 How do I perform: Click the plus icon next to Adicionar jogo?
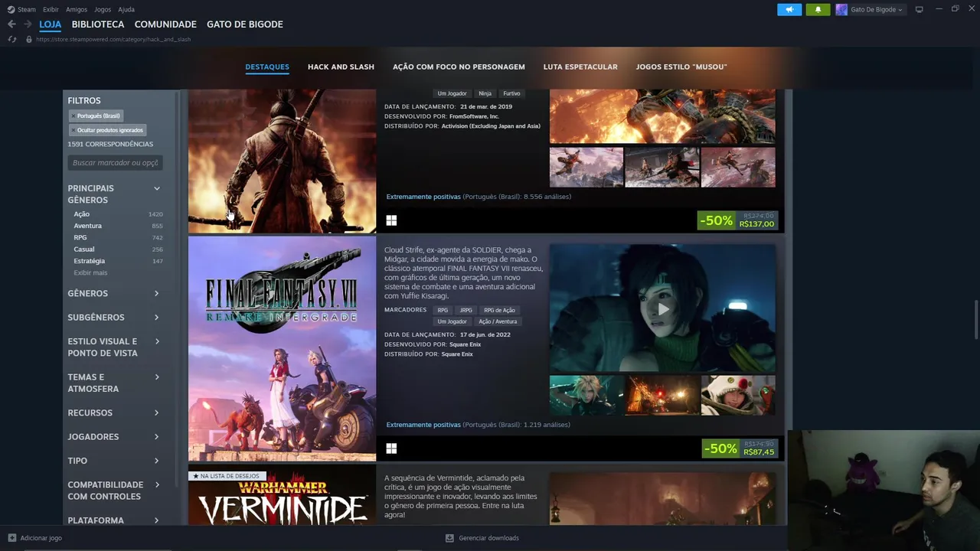[12, 538]
